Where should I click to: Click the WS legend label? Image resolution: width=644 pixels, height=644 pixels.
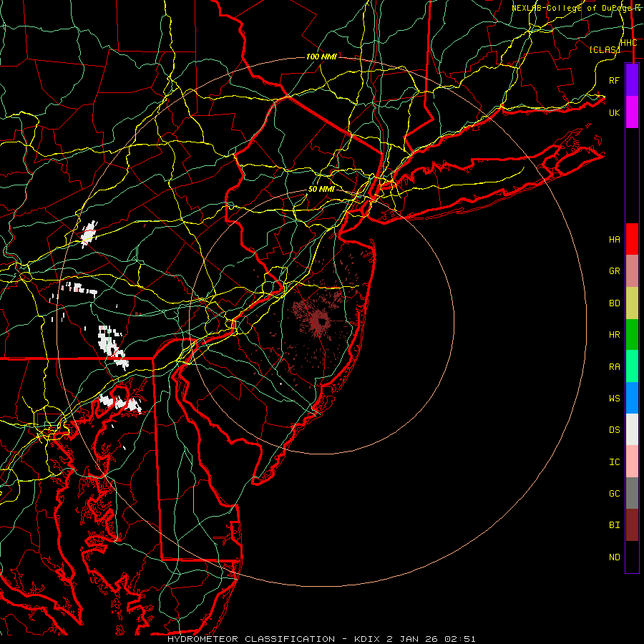(x=614, y=399)
